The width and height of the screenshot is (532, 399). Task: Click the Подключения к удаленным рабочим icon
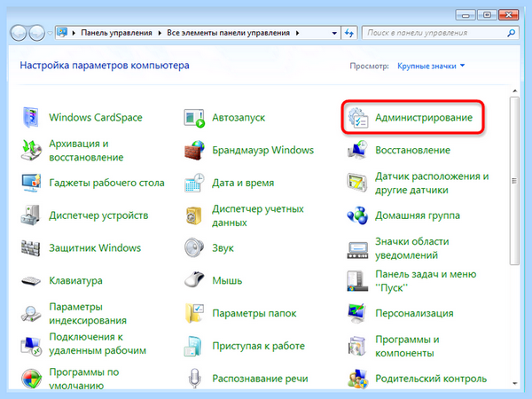(31, 346)
